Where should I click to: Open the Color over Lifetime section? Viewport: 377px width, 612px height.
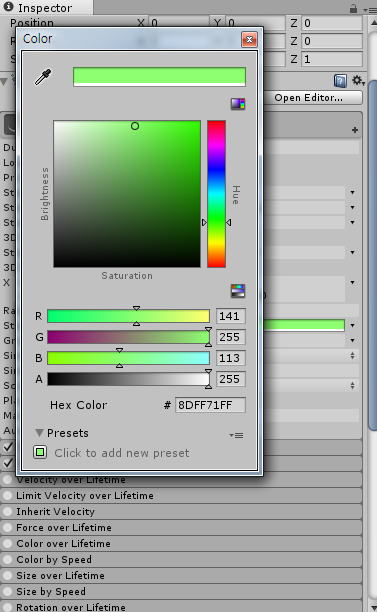[181, 543]
